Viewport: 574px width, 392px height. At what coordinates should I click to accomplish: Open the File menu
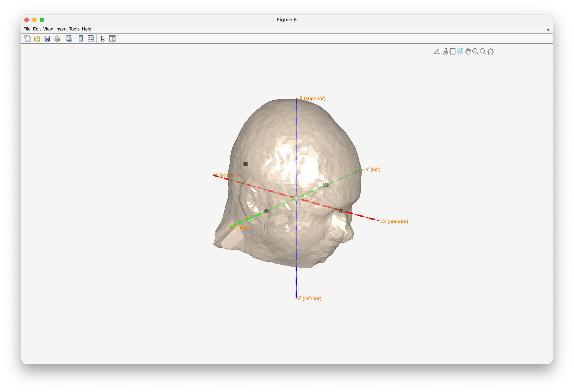[27, 29]
